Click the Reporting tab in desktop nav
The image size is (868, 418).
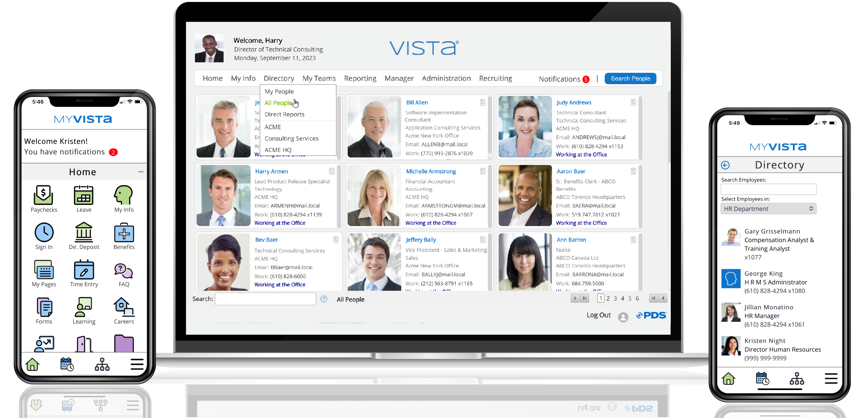point(359,78)
